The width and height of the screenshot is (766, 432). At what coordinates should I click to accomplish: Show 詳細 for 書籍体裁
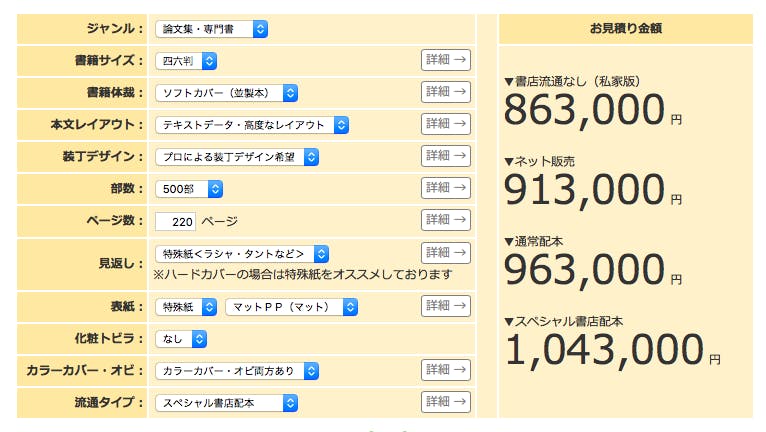445,92
